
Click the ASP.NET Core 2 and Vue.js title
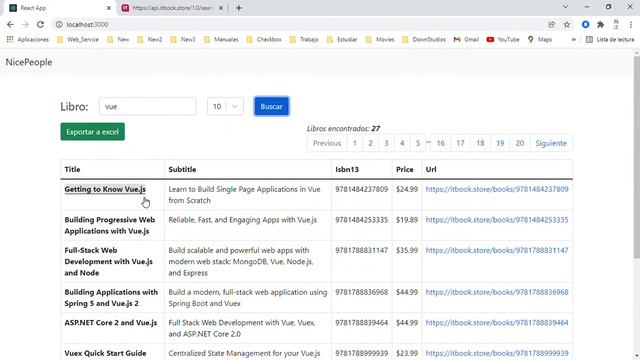click(x=111, y=323)
